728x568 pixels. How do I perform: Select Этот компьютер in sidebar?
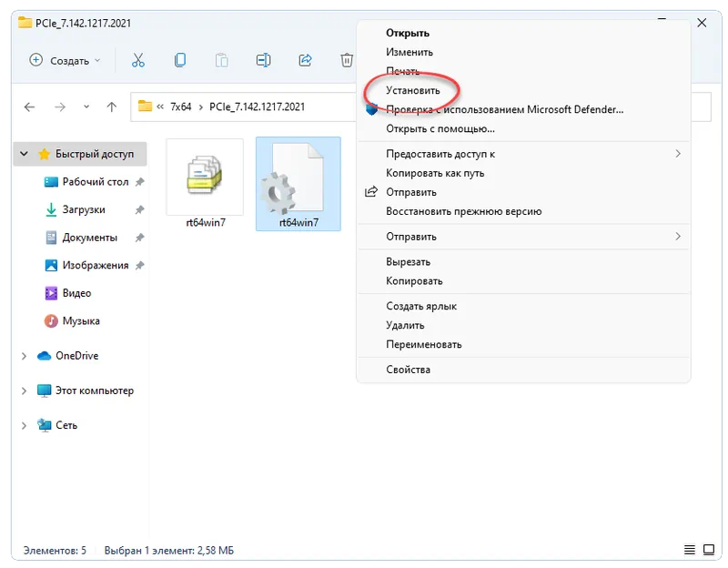pos(95,390)
